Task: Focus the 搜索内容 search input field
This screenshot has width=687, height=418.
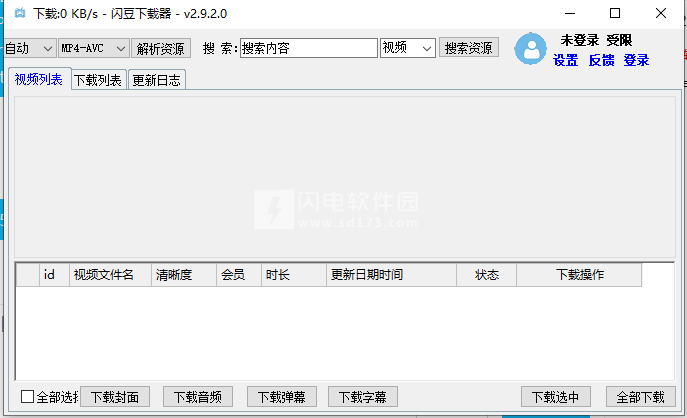Action: point(308,48)
